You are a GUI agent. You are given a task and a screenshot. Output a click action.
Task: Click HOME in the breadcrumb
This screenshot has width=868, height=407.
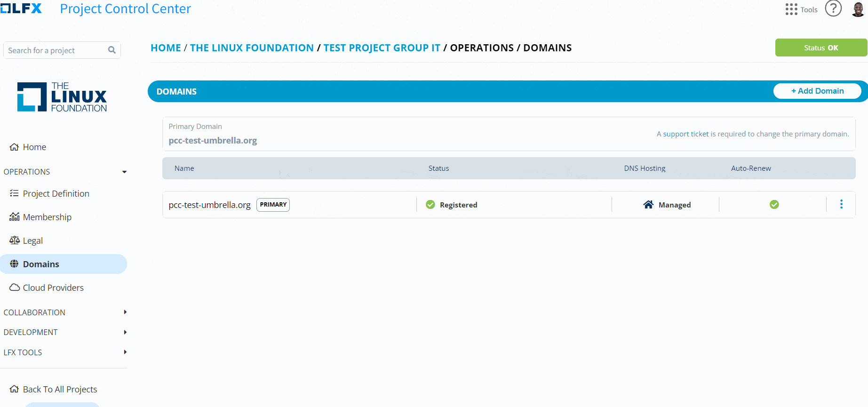tap(166, 48)
